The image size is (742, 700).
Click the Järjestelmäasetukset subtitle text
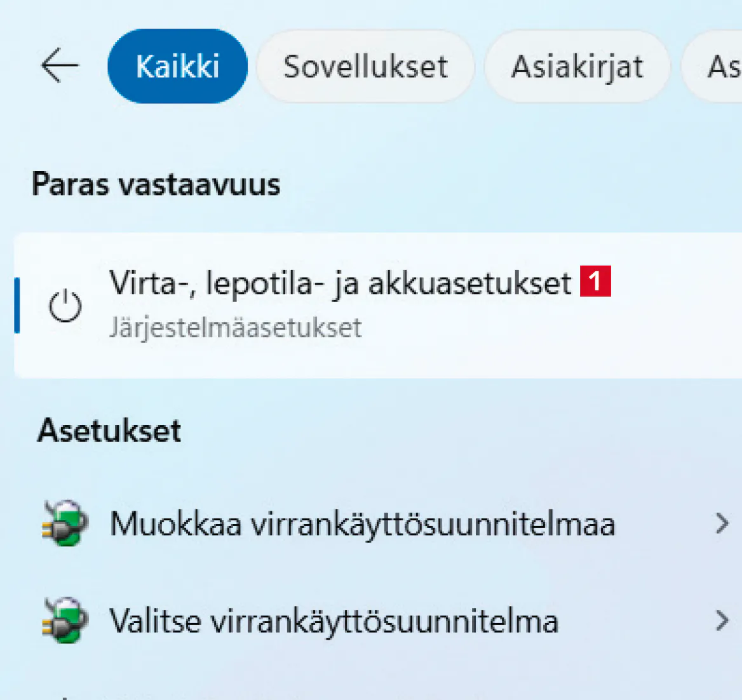click(x=235, y=328)
